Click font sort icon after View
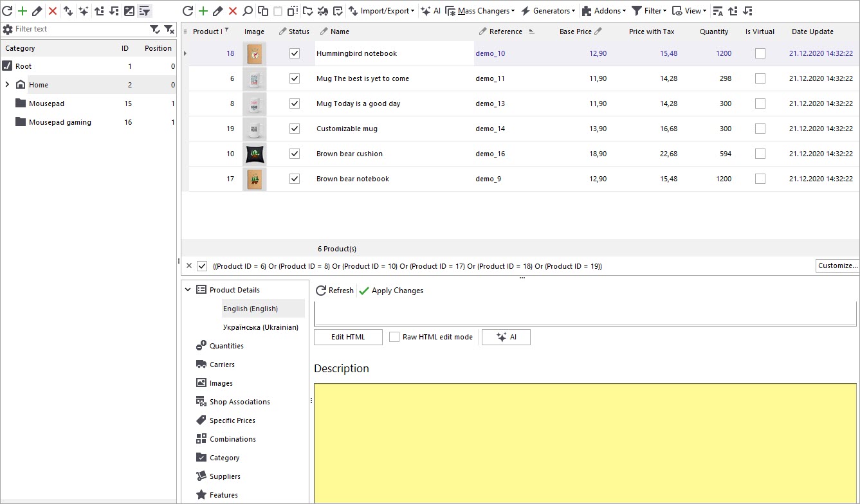The width and height of the screenshot is (860, 504). tap(718, 11)
